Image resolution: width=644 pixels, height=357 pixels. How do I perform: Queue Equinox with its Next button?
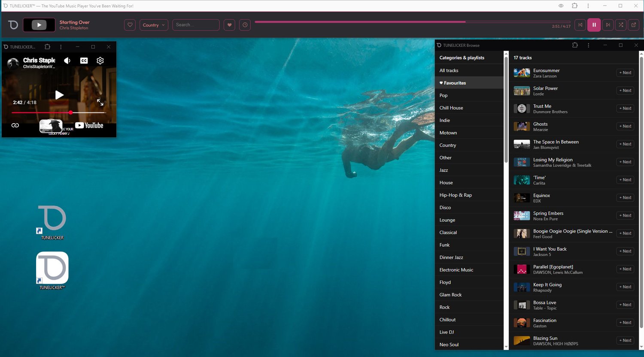625,197
